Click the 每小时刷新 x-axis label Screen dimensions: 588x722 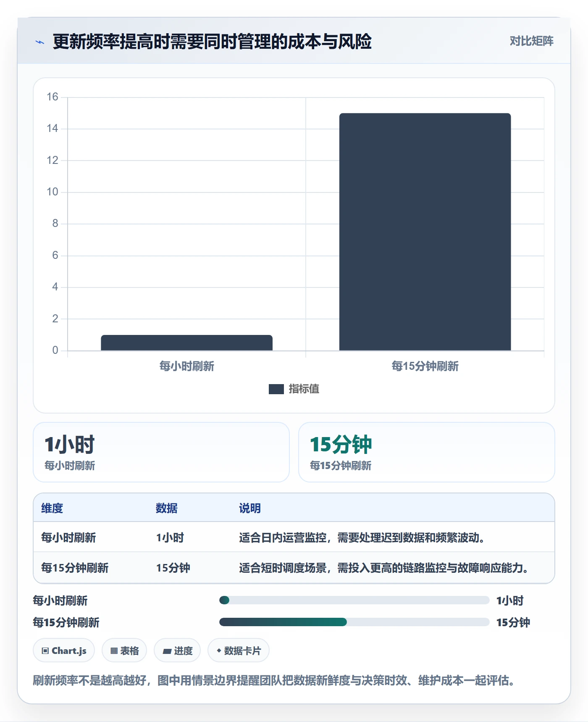tap(186, 366)
